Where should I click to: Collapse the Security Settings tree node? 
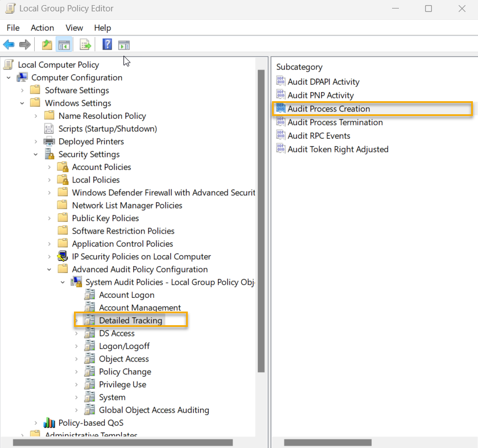pos(35,154)
